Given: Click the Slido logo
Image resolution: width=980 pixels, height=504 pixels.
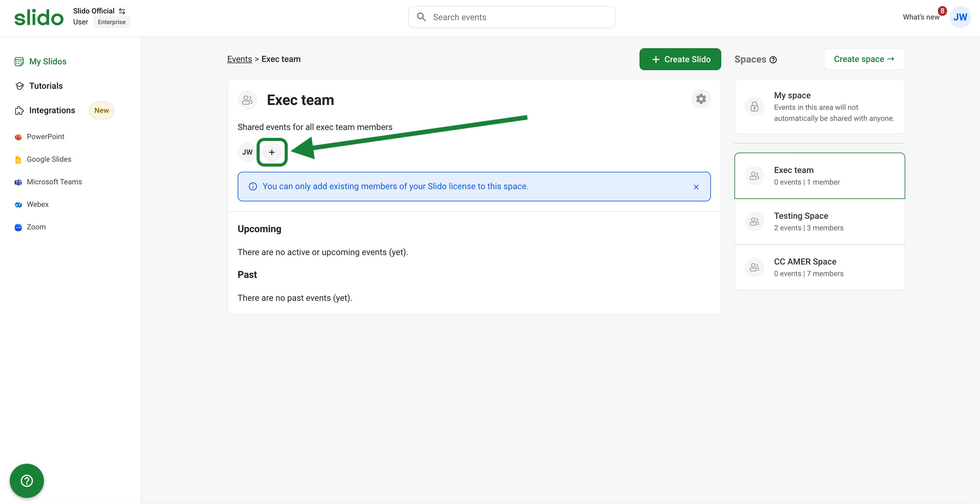Looking at the screenshot, I should [x=39, y=17].
